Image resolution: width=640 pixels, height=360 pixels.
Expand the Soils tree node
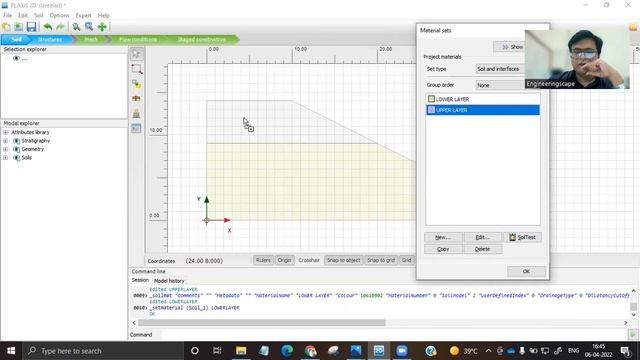[5, 158]
